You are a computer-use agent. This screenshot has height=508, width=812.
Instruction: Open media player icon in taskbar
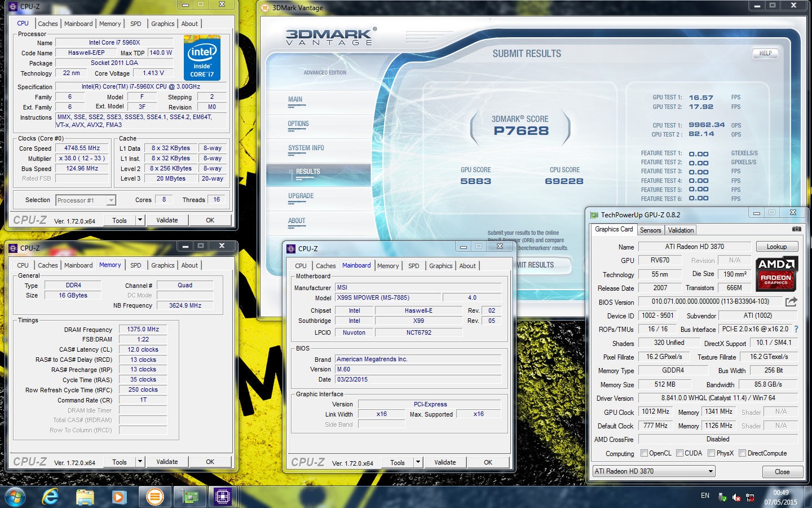(118, 497)
